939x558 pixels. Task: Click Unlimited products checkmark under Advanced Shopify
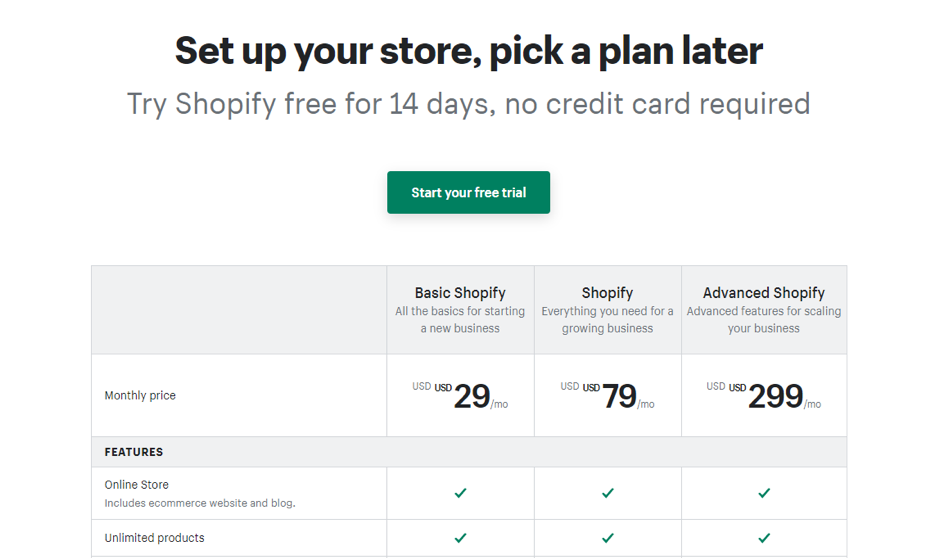tap(764, 538)
